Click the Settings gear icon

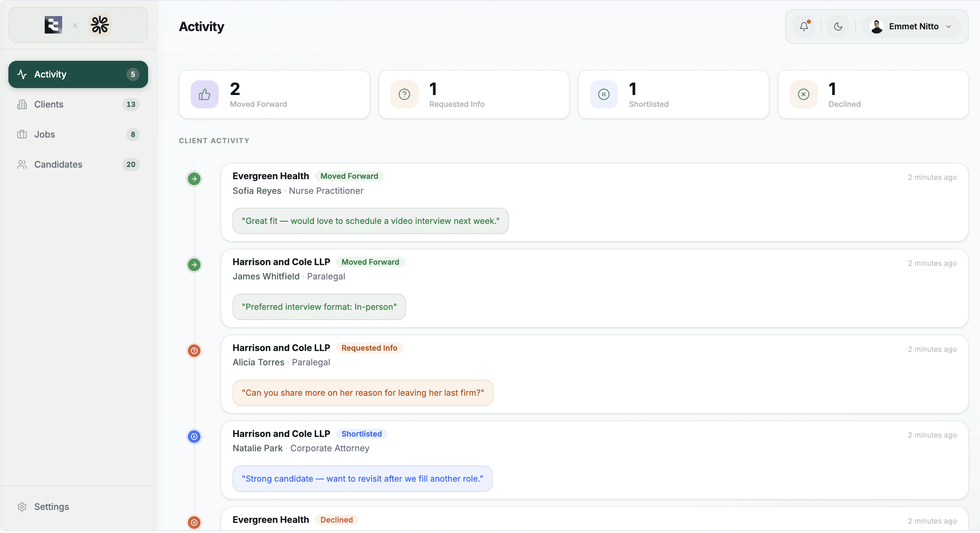pyautogui.click(x=22, y=507)
